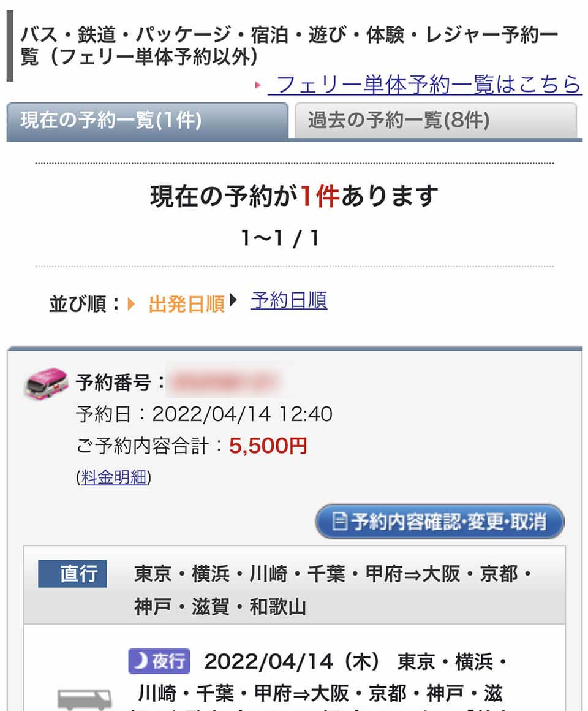Click the pink arrow before フェリー単体予約一覧
588x711 pixels.
(258, 85)
